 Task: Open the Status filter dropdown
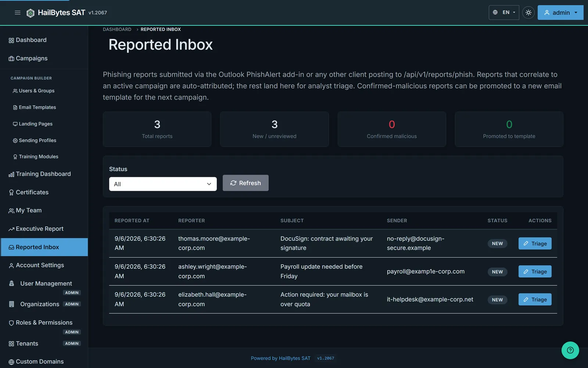click(x=163, y=184)
